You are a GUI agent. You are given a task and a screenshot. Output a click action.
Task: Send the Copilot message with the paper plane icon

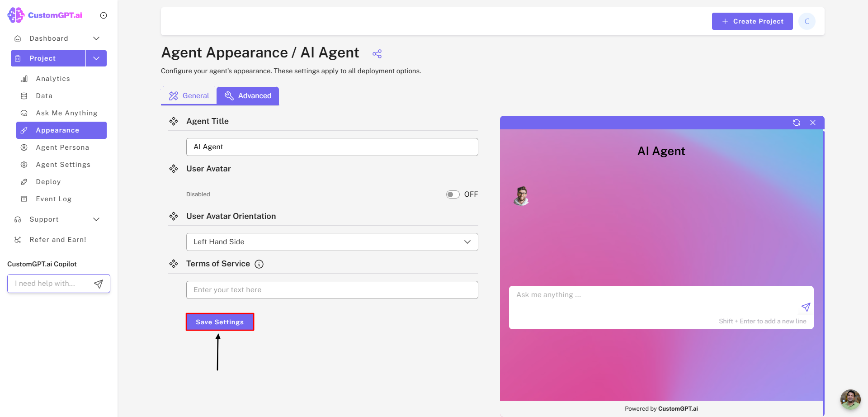click(x=99, y=284)
